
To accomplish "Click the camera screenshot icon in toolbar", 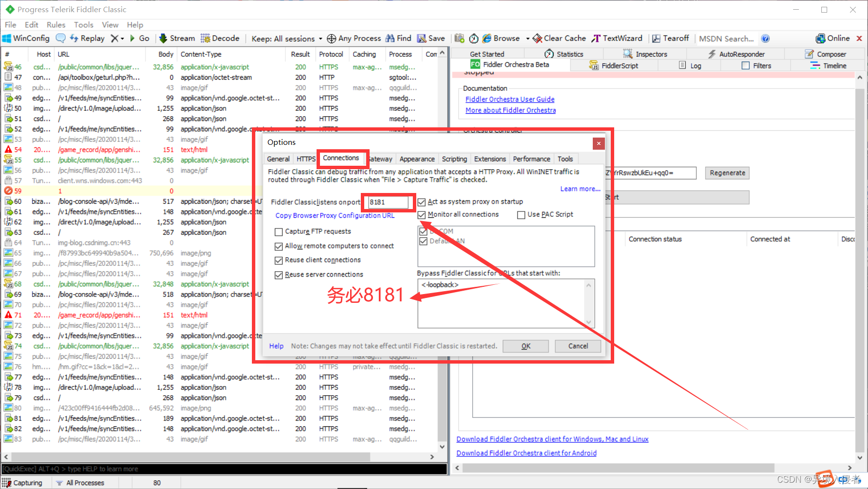I will point(460,38).
